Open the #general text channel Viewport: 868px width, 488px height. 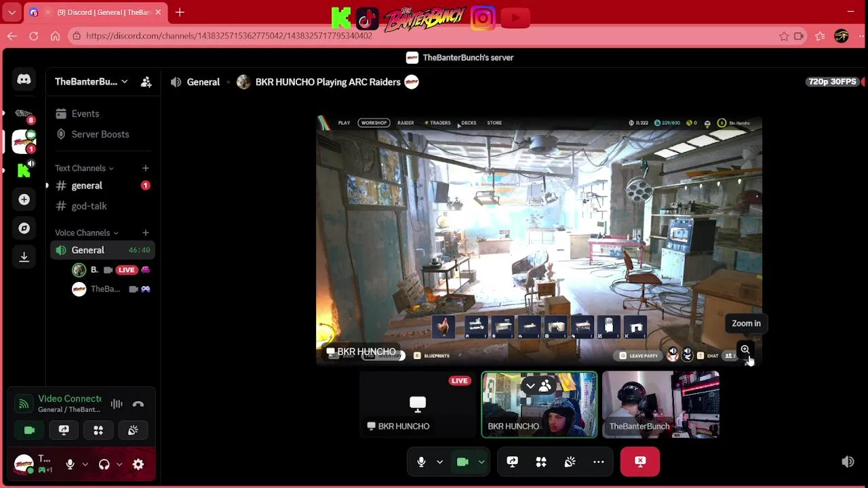click(x=102, y=186)
